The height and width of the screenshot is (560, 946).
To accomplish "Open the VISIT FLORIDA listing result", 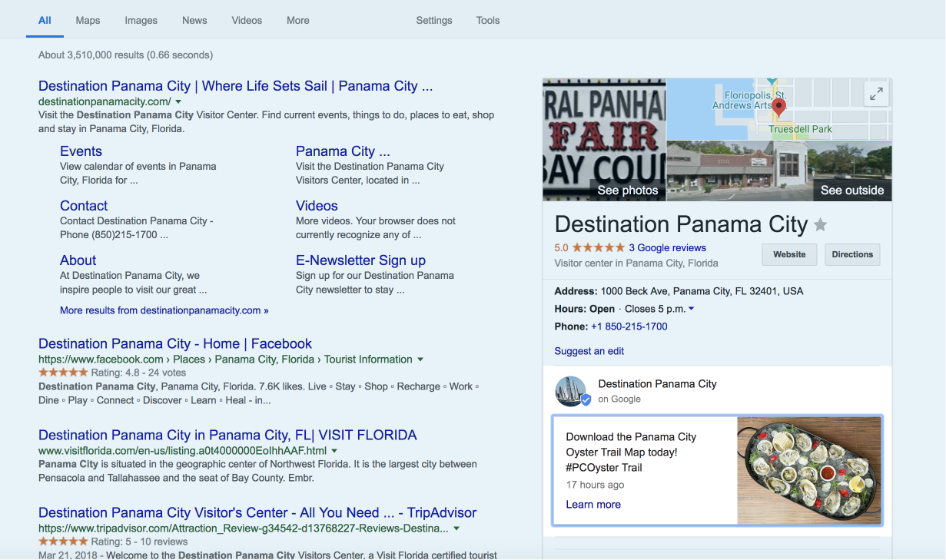I will pos(227,436).
